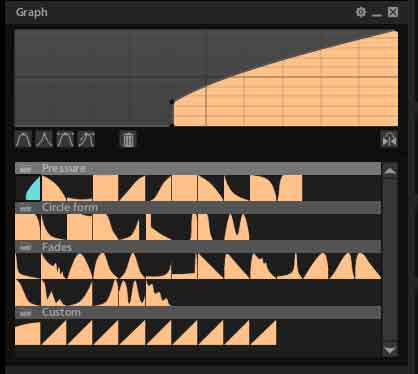Open the Graph panel settings gear
Image resolution: width=418 pixels, height=374 pixels.
(x=361, y=12)
